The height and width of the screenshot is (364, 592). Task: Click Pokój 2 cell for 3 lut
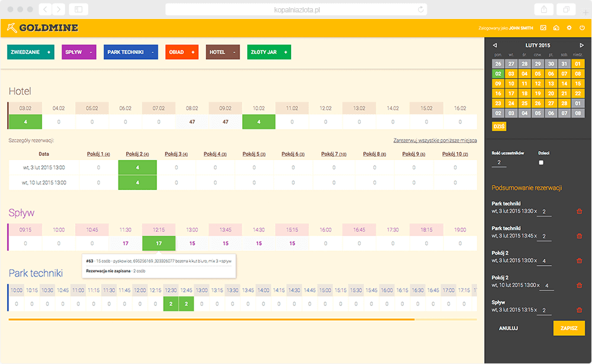click(137, 167)
